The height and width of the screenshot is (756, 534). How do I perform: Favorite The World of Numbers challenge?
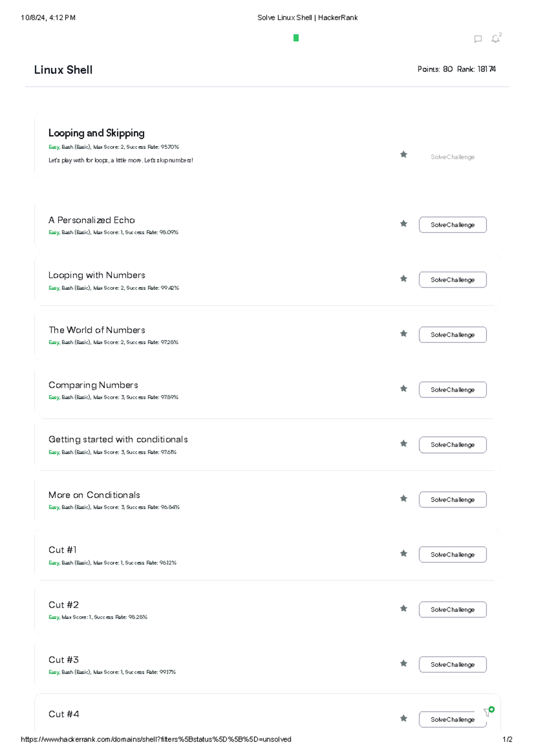click(404, 333)
